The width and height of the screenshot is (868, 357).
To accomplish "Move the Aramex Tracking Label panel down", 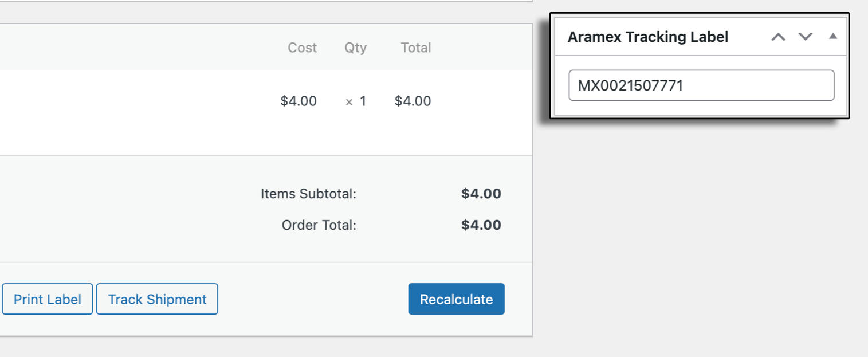I will [x=806, y=37].
